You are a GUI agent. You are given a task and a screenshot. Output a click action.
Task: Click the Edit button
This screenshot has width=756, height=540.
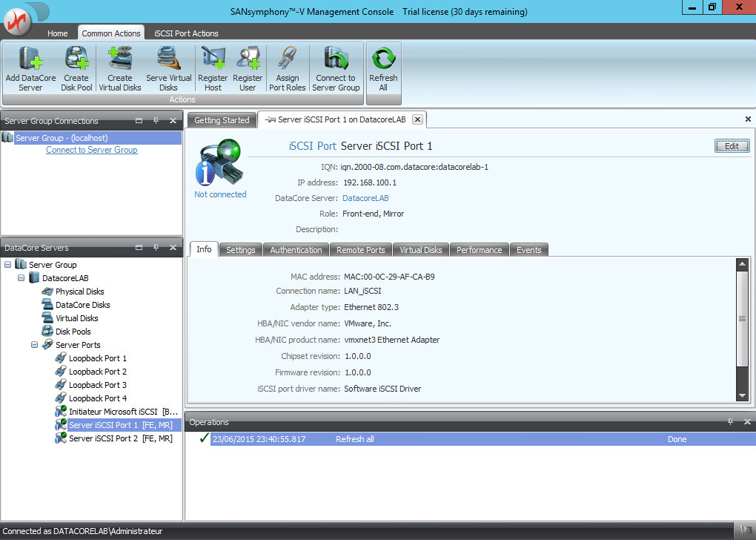(732, 146)
